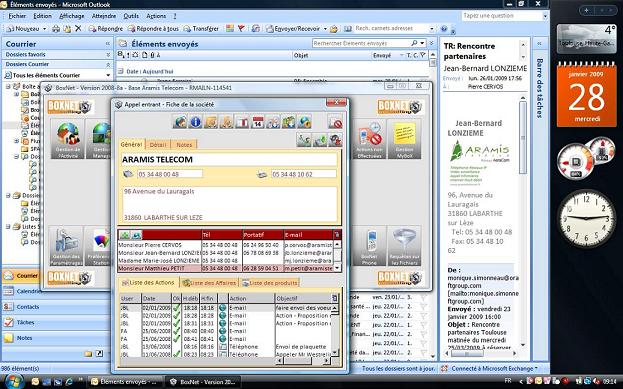Collapse the Courrier navigation pane
The height and width of the screenshot is (389, 623).
point(108,44)
